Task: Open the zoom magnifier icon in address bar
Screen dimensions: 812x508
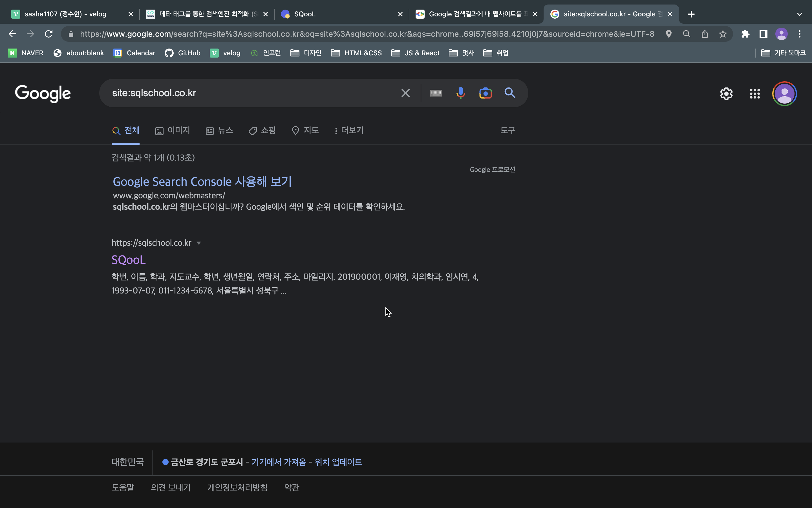Action: coord(687,34)
